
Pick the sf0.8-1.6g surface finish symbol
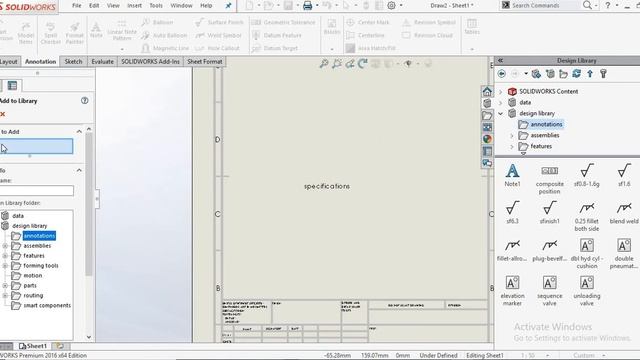click(x=587, y=175)
